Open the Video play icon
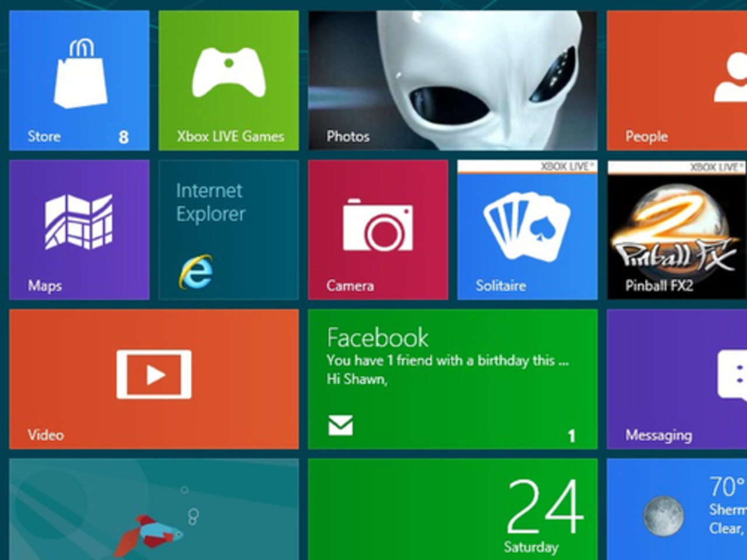Screen dimensions: 747x560 [x=154, y=374]
